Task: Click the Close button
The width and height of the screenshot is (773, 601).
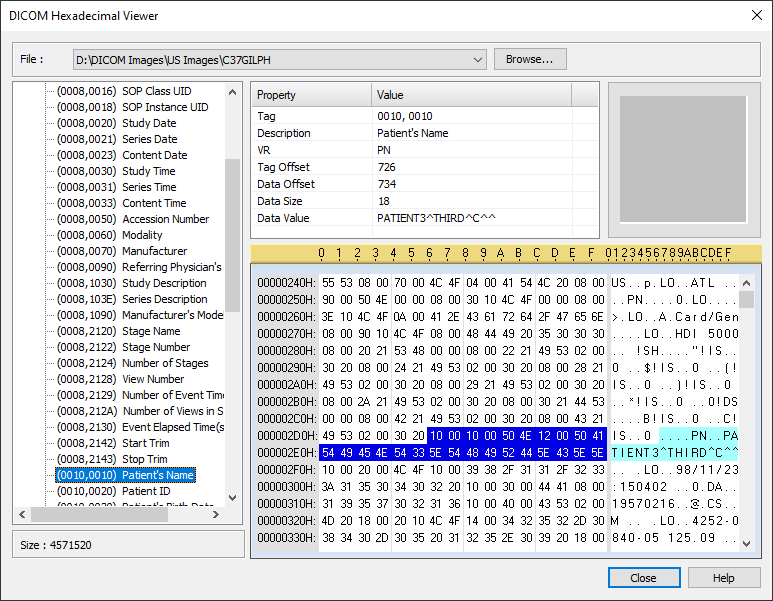Action: (x=643, y=578)
